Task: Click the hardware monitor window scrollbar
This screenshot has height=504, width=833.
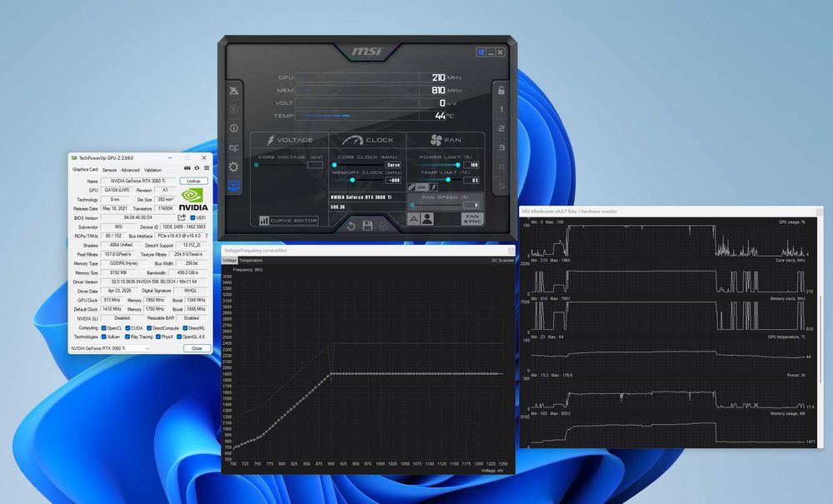Action: [821, 339]
